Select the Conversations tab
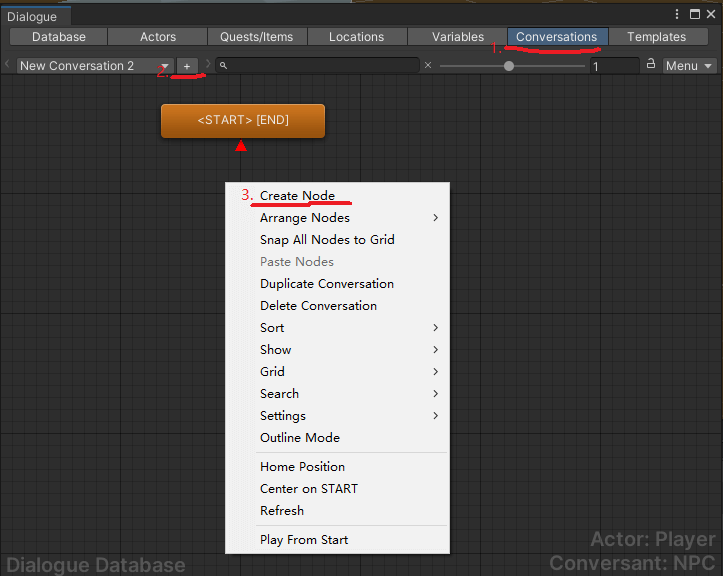This screenshot has width=723, height=576. [557, 37]
